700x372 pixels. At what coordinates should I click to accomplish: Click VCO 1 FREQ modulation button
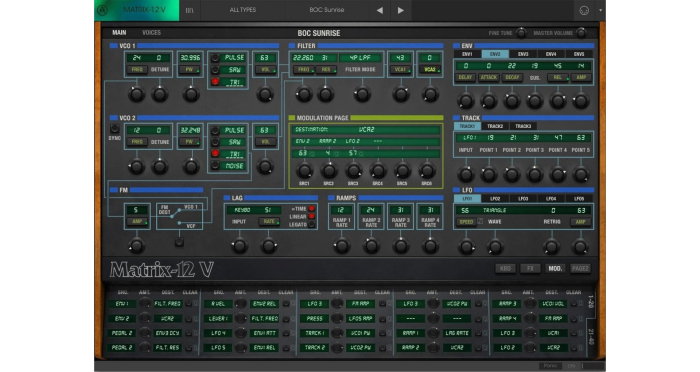(137, 70)
